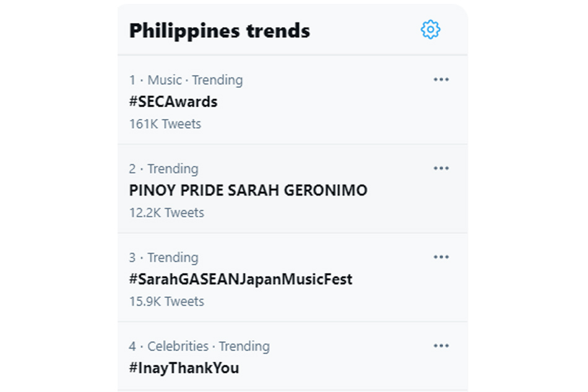Viewport: 588px width, 392px height.
Task: Open the PINOY PRIDE SARAH GERONIMO trend
Action: pyautogui.click(x=248, y=190)
